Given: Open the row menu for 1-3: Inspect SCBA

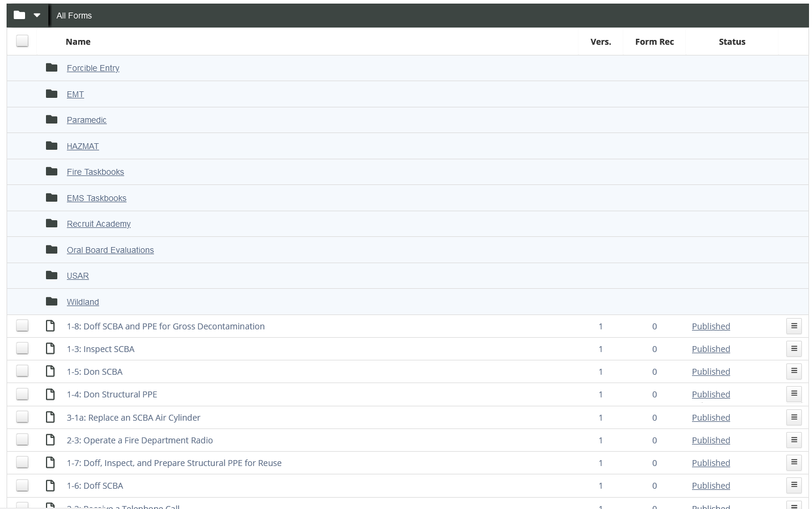Looking at the screenshot, I should click(x=794, y=348).
